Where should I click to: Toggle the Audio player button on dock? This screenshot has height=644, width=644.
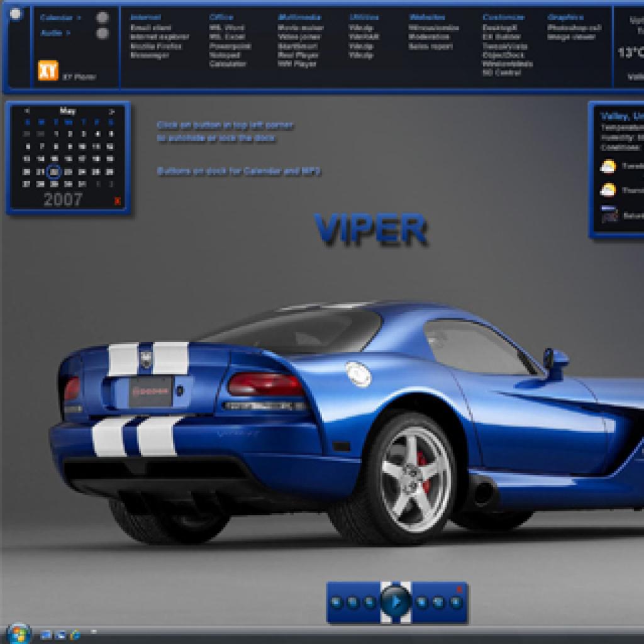102,33
